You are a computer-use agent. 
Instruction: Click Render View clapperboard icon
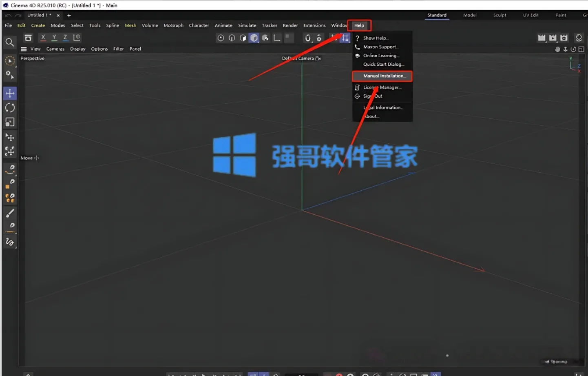point(542,38)
